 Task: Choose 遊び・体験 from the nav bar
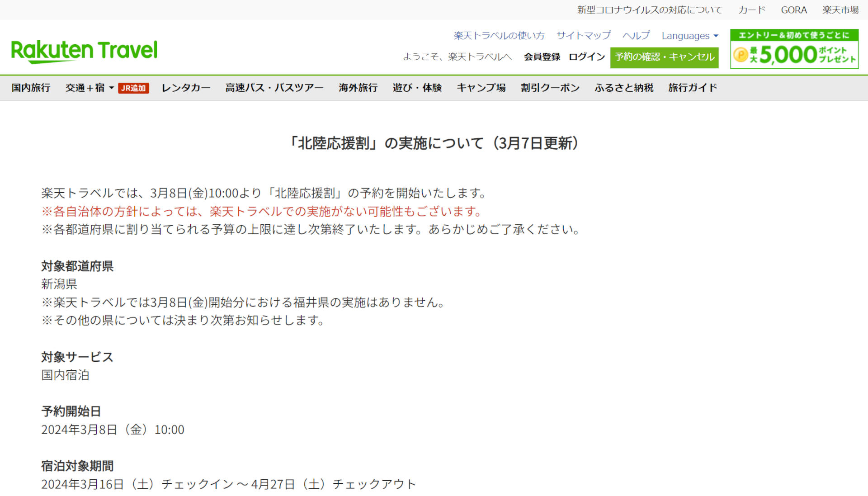[417, 88]
